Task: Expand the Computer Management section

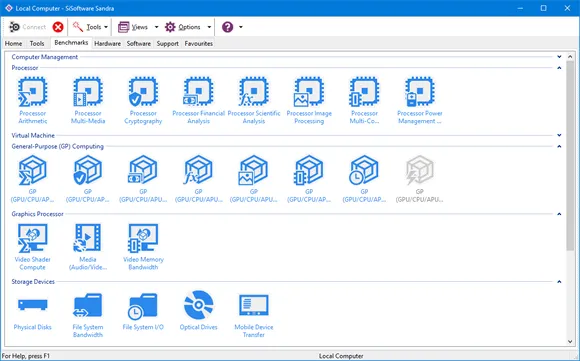Action: click(x=559, y=57)
